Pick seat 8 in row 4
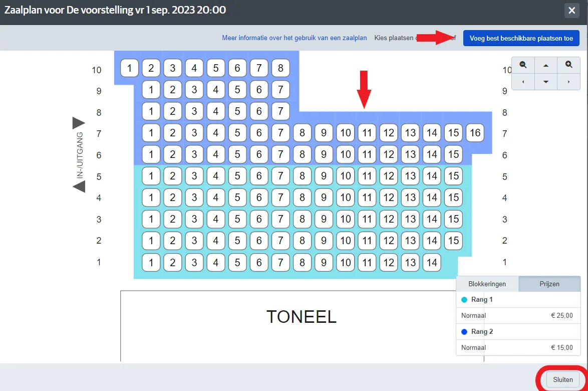This screenshot has height=391, width=588. click(x=302, y=198)
